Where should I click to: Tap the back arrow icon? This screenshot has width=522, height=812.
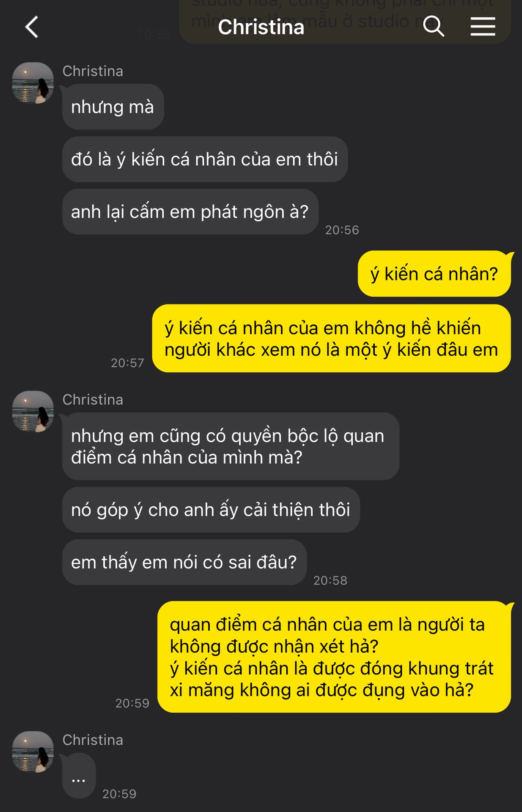coord(32,27)
